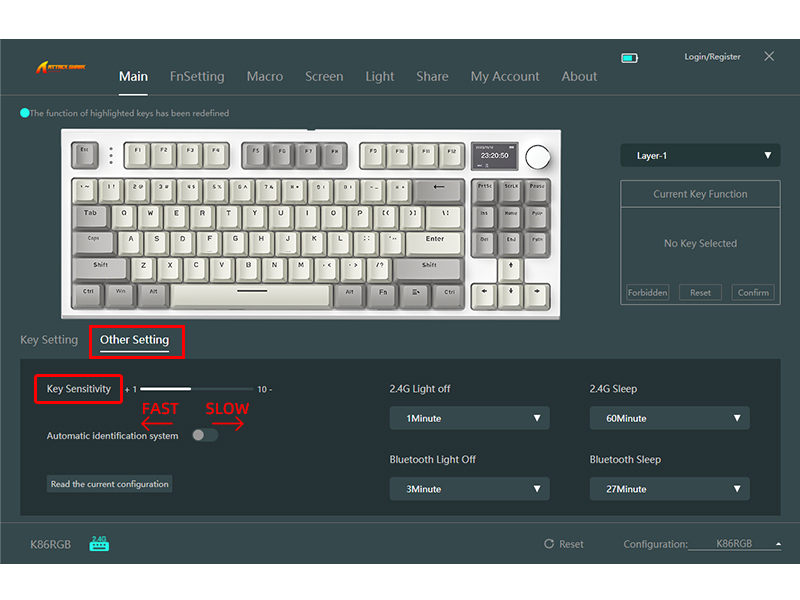
Task: Select the F1 key on keyboard image
Action: click(137, 155)
